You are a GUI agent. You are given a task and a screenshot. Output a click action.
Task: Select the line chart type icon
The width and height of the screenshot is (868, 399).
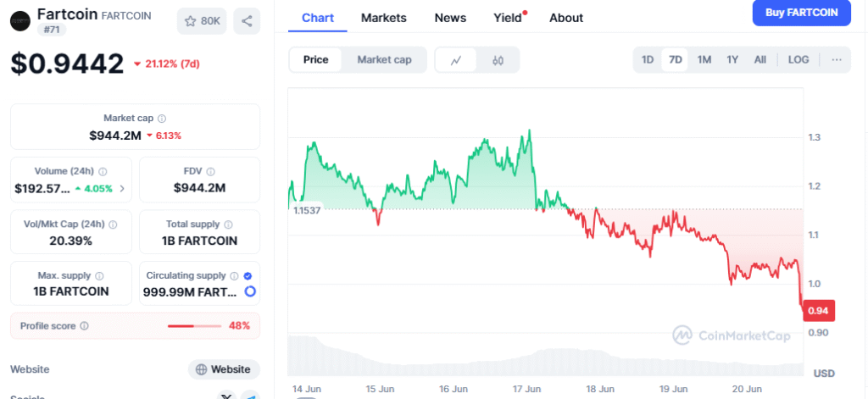coord(455,60)
